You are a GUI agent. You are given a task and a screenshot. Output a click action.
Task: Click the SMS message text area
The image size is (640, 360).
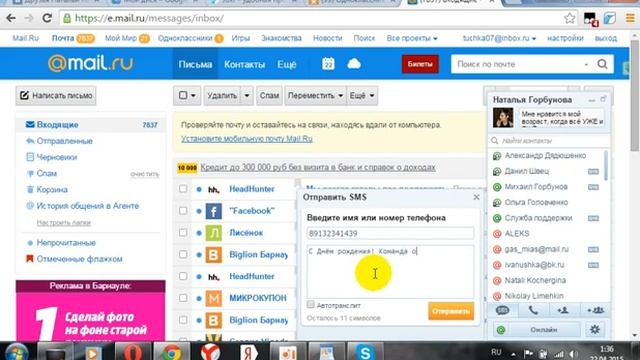(x=390, y=271)
